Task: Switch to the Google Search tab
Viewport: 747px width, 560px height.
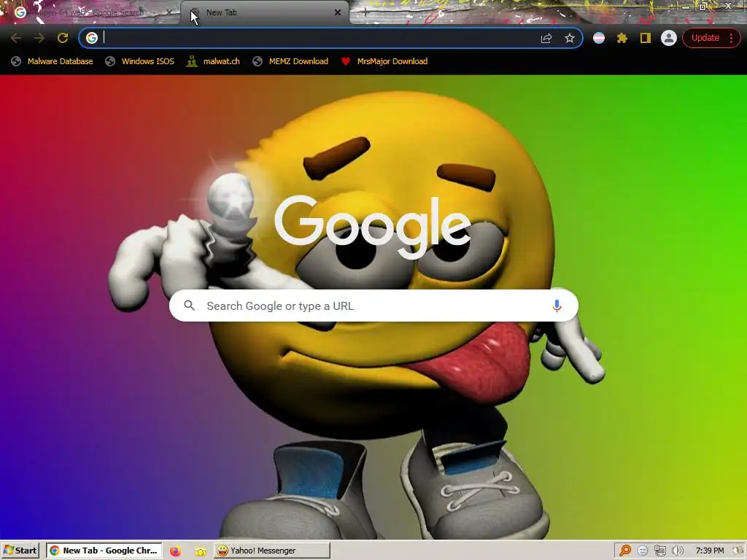Action: (90, 12)
